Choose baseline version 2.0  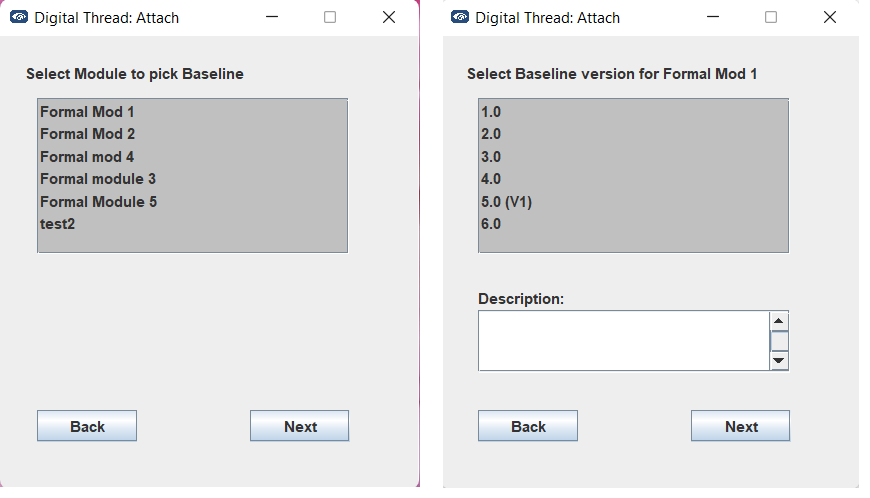point(491,134)
